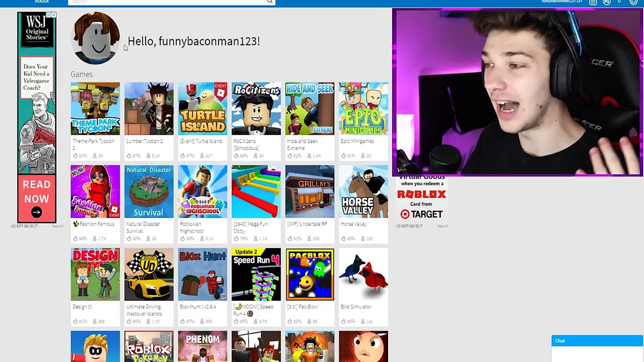Image resolution: width=644 pixels, height=362 pixels.
Task: Expand the Chat panel header
Action: tap(597, 341)
